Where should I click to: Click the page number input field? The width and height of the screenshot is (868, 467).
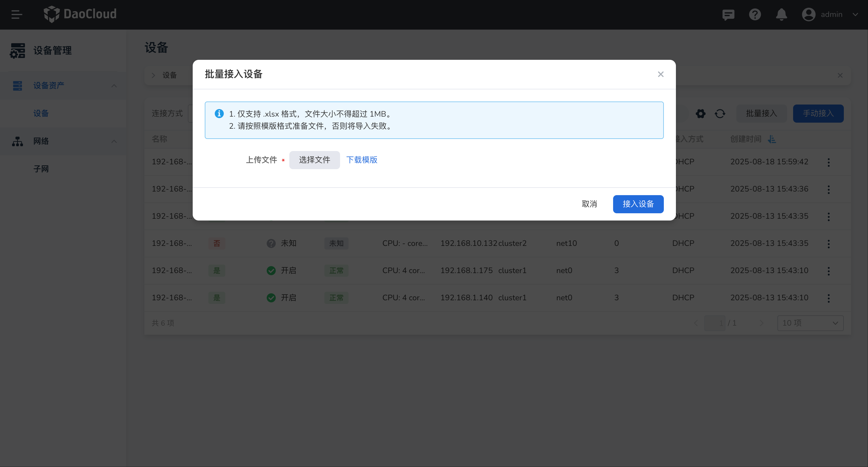pos(715,323)
